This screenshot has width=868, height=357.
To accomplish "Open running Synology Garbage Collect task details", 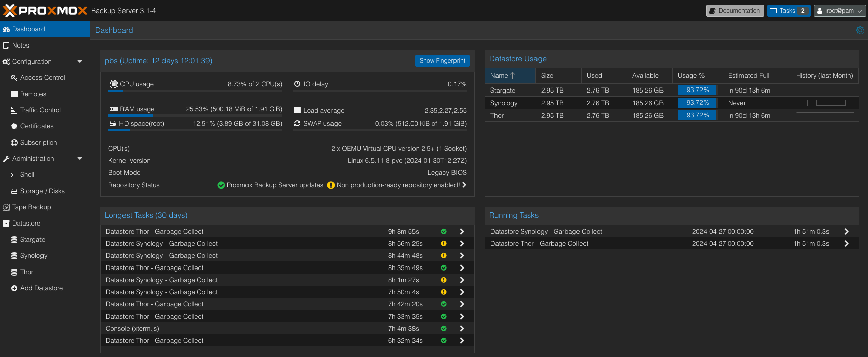I will [x=846, y=232].
